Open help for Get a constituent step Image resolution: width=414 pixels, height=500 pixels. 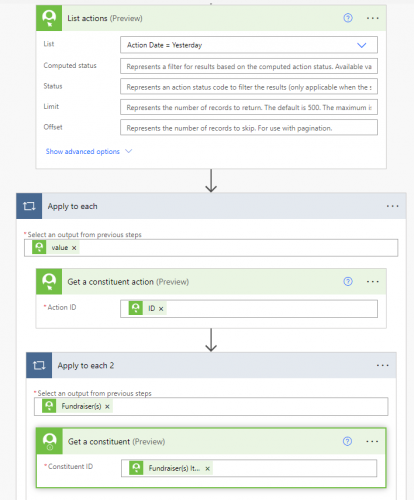tap(347, 441)
